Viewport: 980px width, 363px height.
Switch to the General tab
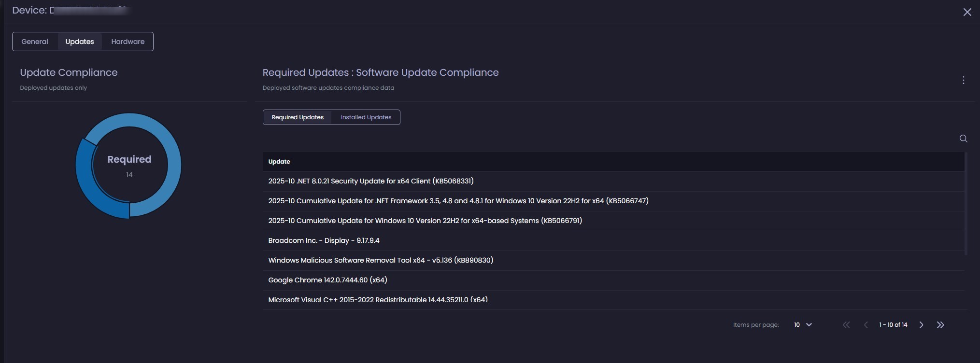(x=35, y=42)
